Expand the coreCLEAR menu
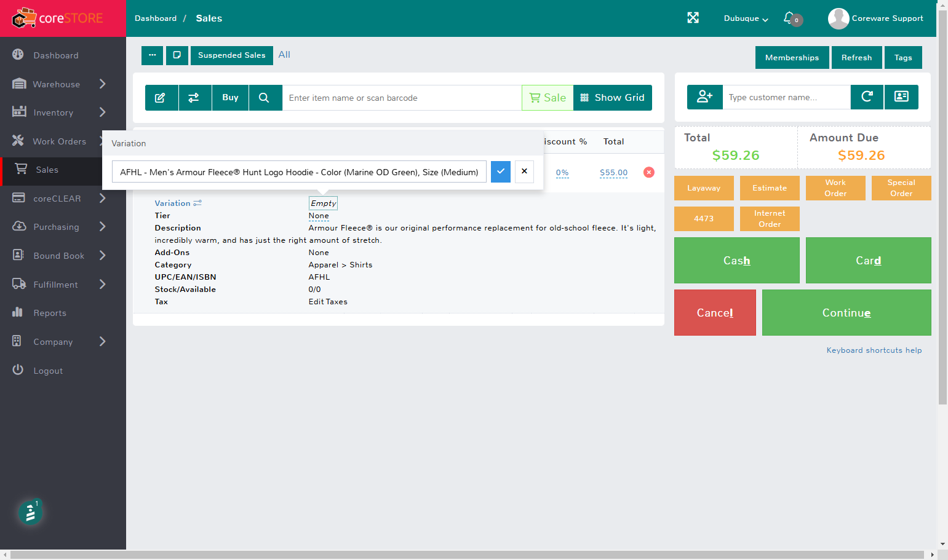 click(58, 199)
